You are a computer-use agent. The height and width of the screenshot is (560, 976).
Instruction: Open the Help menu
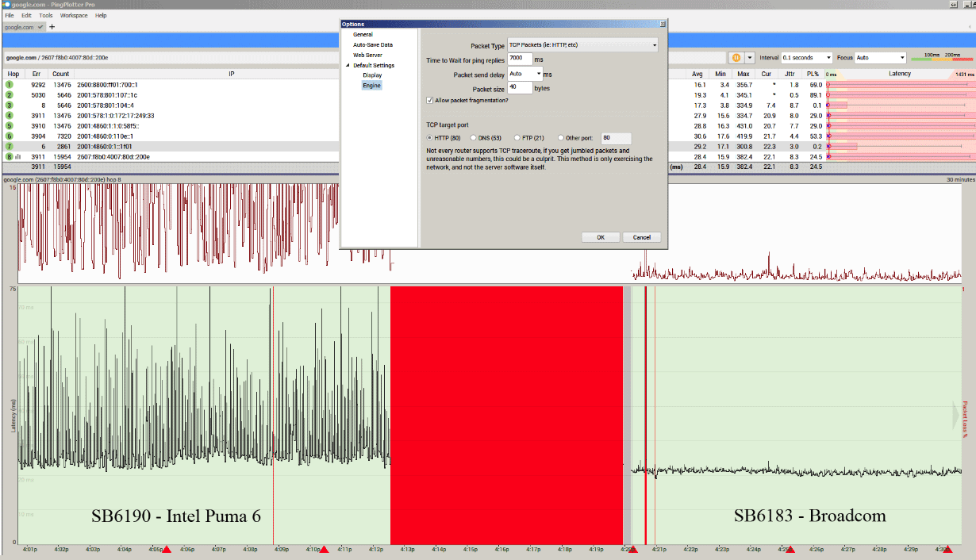tap(101, 15)
